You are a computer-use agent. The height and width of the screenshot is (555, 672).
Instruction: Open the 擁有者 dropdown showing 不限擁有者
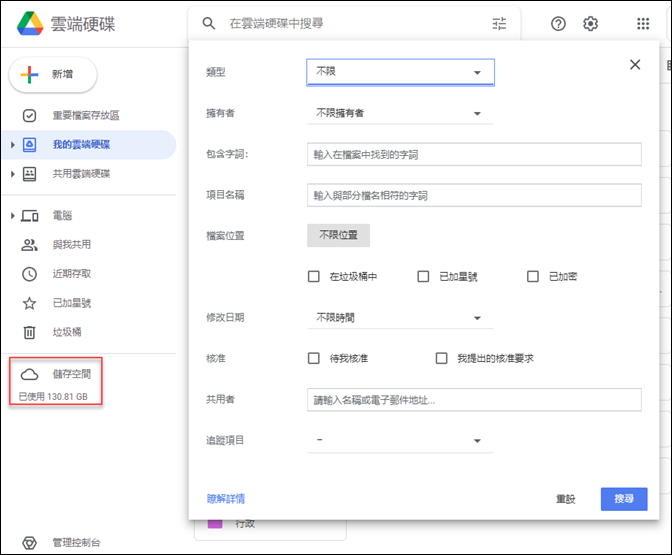coord(400,113)
